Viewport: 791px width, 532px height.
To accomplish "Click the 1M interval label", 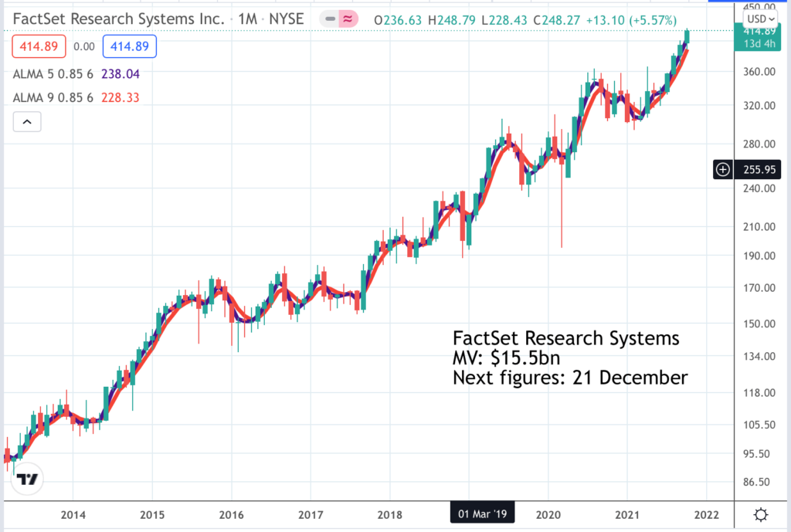I will point(248,19).
